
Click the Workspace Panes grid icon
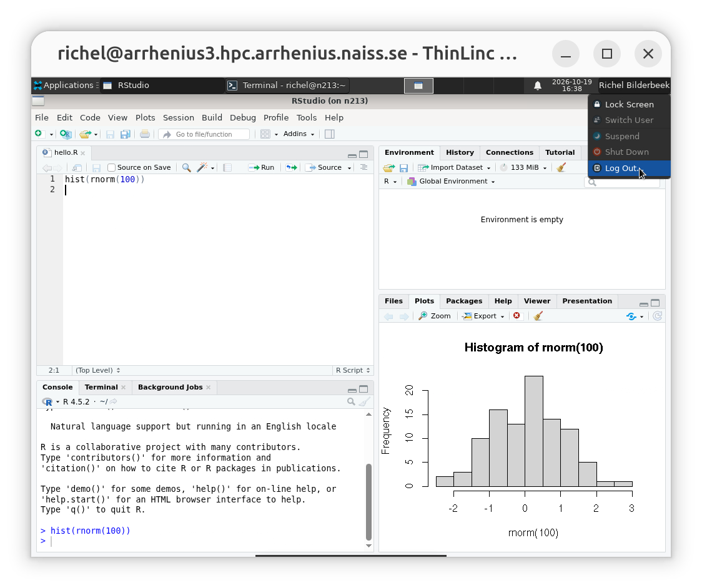(265, 134)
